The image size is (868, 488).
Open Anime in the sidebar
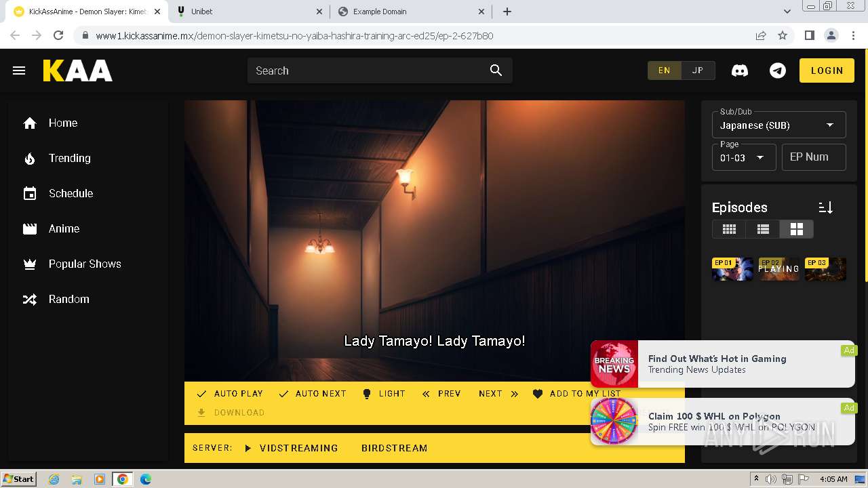pyautogui.click(x=64, y=229)
